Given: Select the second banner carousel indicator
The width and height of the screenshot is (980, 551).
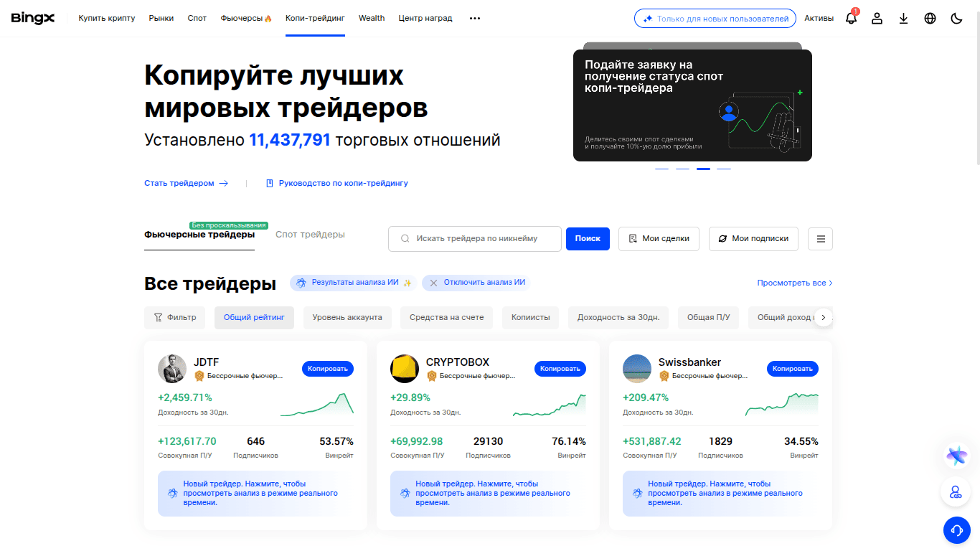Looking at the screenshot, I should (682, 169).
